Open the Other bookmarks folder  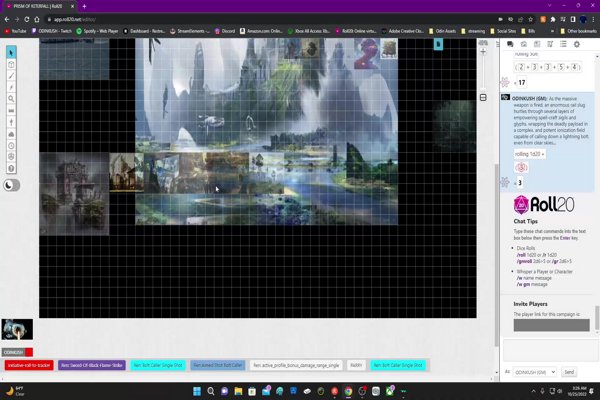tap(578, 31)
